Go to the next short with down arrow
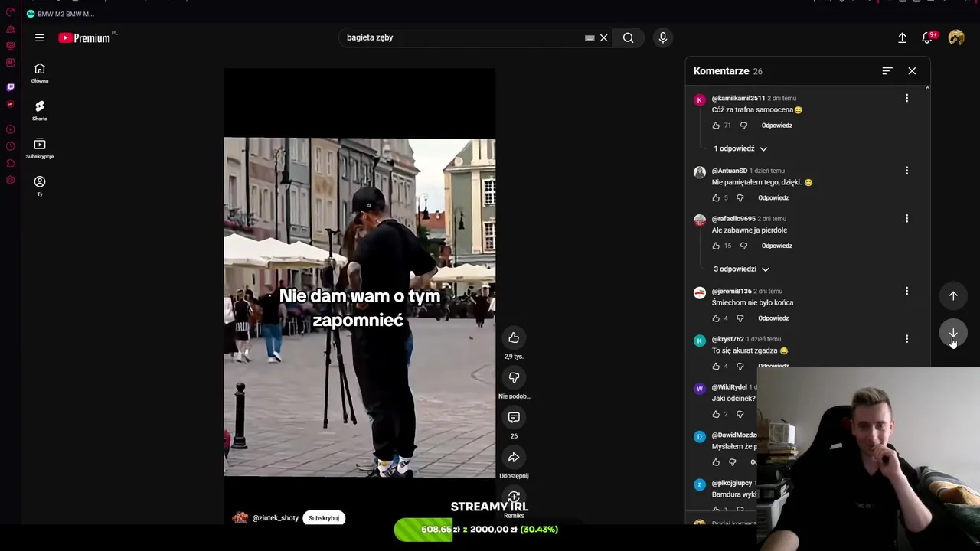The image size is (980, 551). pos(953,334)
